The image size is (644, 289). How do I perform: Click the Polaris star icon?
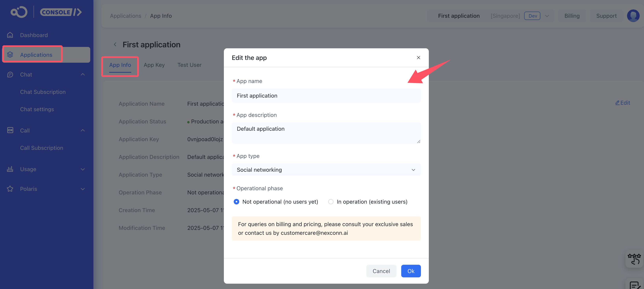pyautogui.click(x=10, y=189)
